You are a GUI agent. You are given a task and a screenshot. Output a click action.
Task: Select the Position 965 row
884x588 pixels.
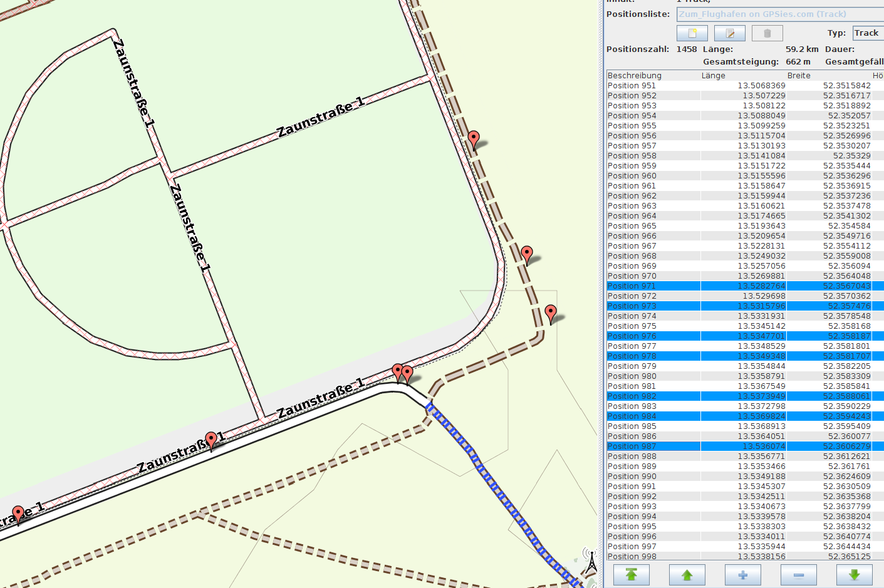[x=745, y=226]
